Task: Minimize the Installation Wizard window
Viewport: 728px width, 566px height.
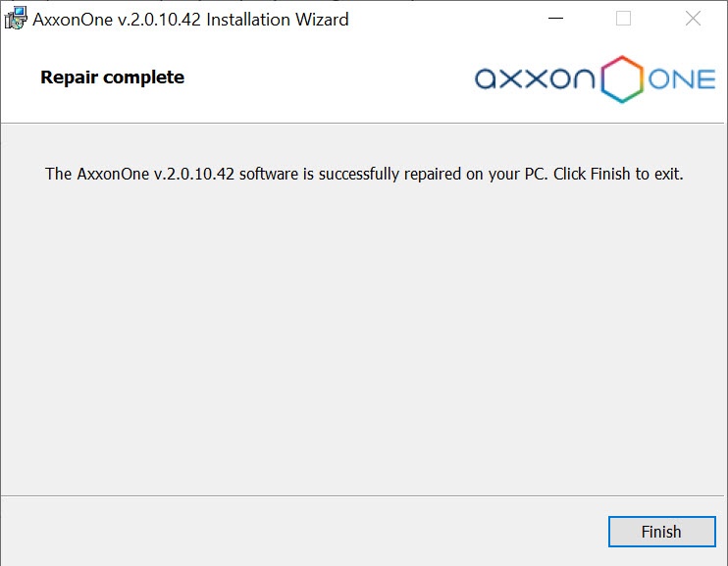Action: coord(554,19)
